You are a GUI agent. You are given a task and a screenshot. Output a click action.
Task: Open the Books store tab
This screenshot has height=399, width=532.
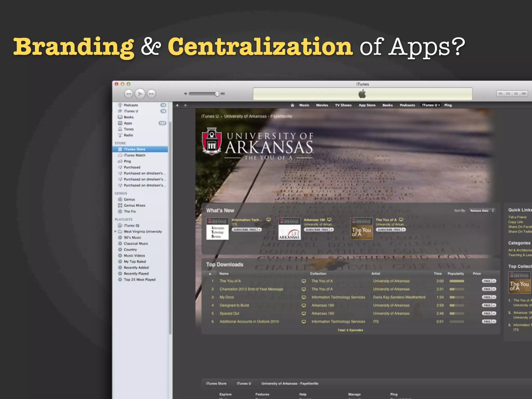point(388,105)
